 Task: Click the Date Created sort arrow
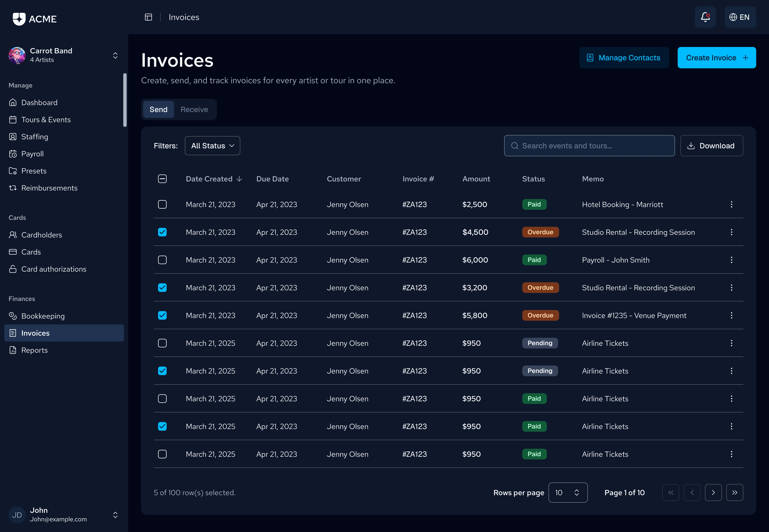[x=239, y=179]
